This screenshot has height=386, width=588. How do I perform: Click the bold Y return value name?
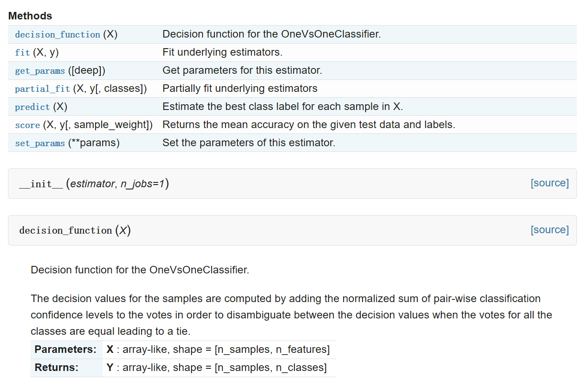(x=110, y=367)
